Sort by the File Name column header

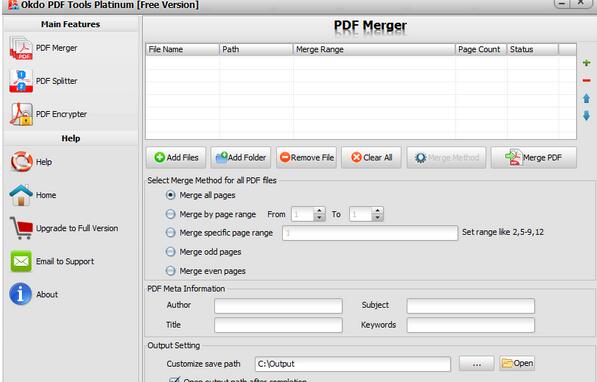(x=182, y=50)
